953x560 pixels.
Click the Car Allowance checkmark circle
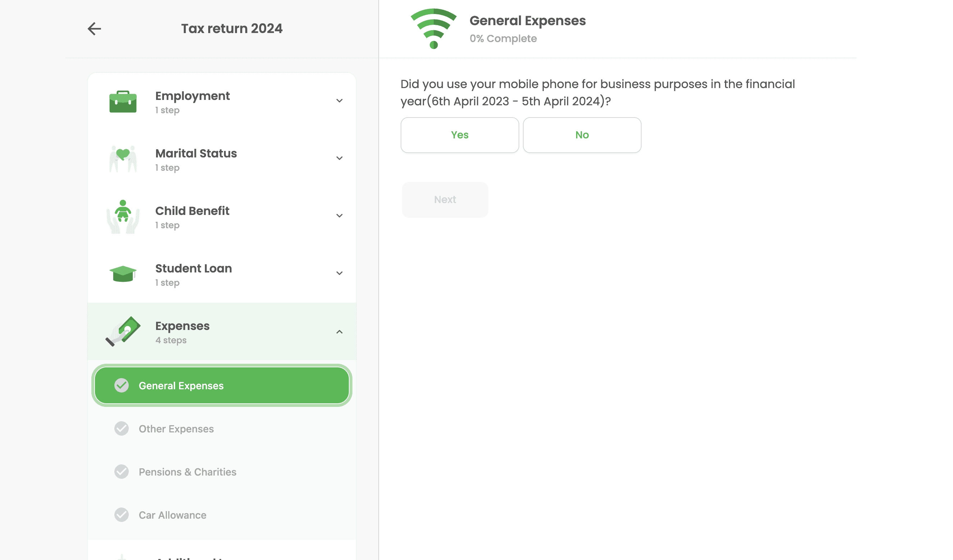click(122, 515)
